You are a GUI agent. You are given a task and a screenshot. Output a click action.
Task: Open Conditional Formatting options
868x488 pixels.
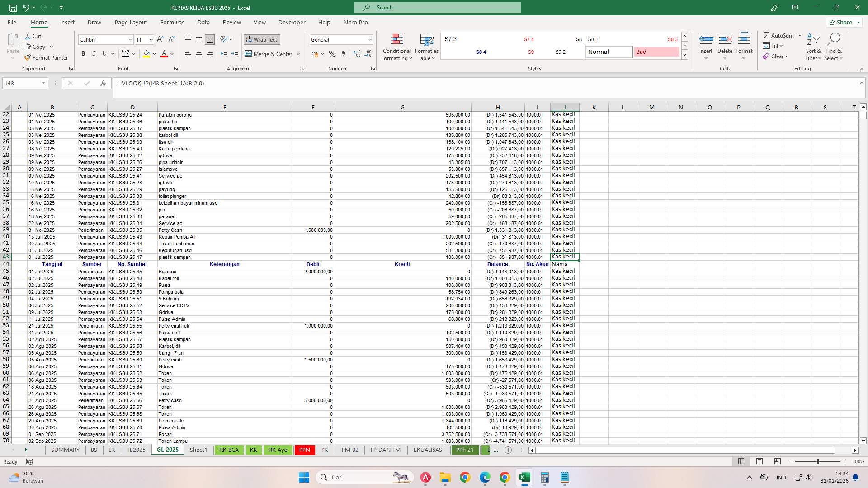[396, 47]
